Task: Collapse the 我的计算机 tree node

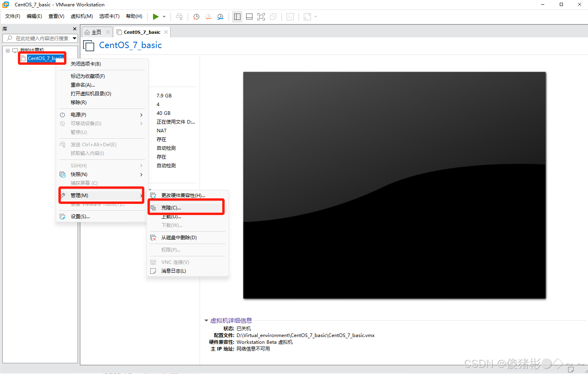Action: click(x=8, y=50)
